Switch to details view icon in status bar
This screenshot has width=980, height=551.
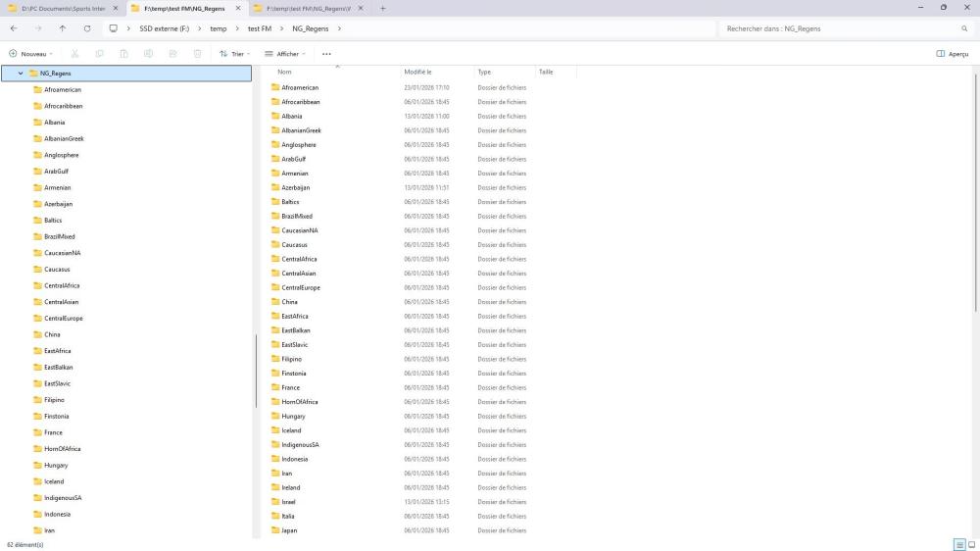959,545
